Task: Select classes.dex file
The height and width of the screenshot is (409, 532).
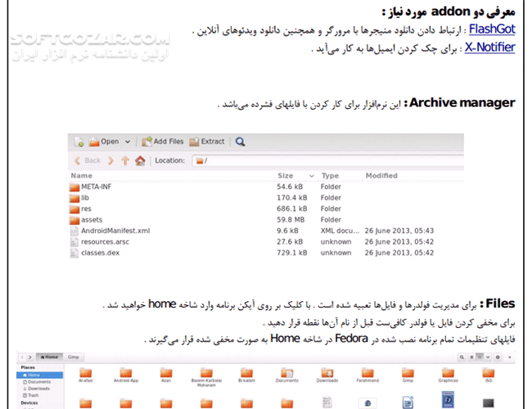Action: pyautogui.click(x=266, y=253)
